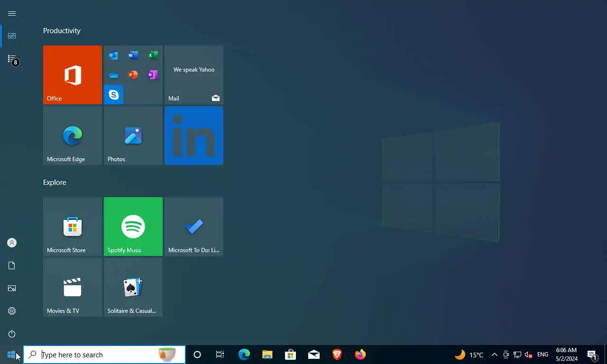Switch to the All apps list view
This screenshot has height=364, width=607.
point(12,59)
